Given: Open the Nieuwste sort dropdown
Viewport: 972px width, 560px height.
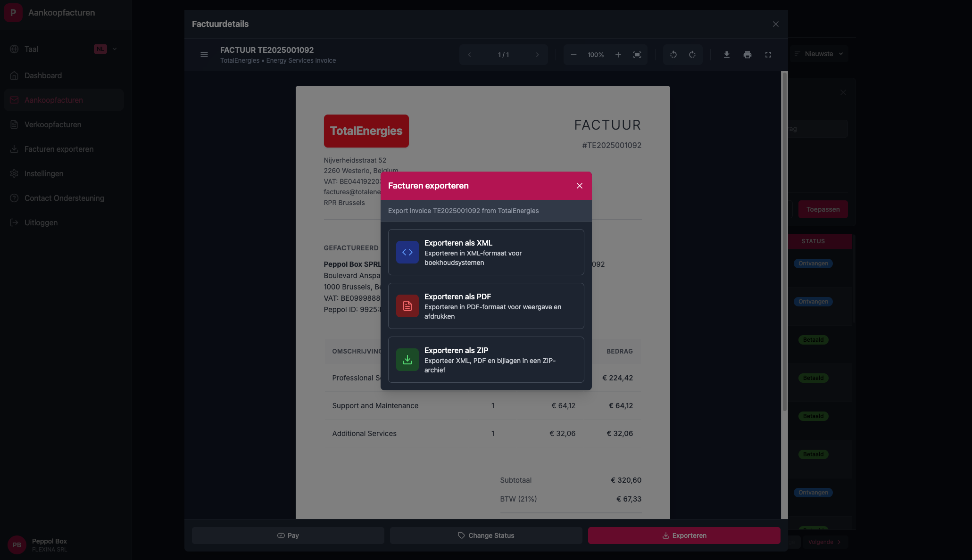Looking at the screenshot, I should point(819,54).
